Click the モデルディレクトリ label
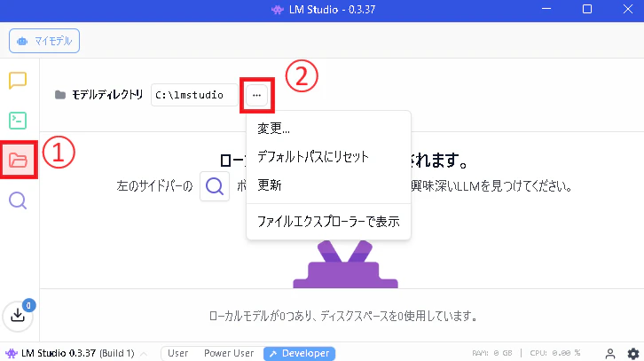644x361 pixels. click(x=107, y=95)
